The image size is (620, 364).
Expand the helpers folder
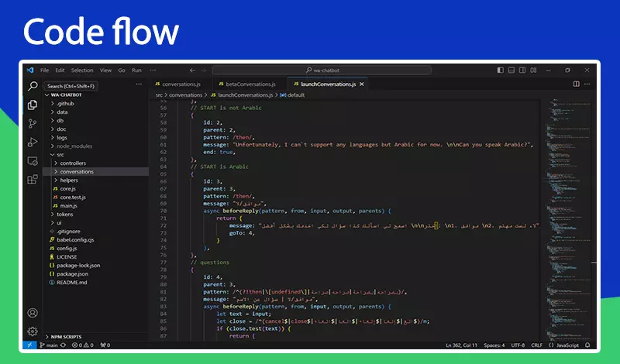tap(95, 180)
